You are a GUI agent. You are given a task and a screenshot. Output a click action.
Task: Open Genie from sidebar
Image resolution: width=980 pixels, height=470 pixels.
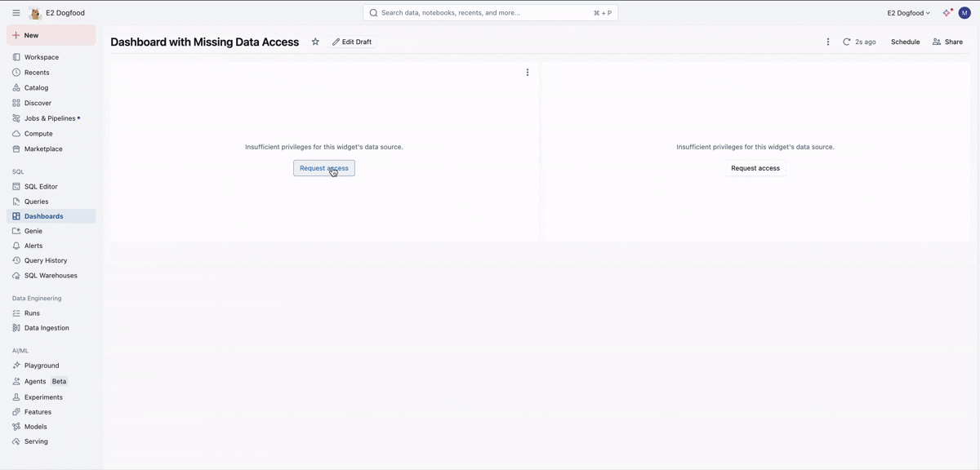pyautogui.click(x=51, y=231)
